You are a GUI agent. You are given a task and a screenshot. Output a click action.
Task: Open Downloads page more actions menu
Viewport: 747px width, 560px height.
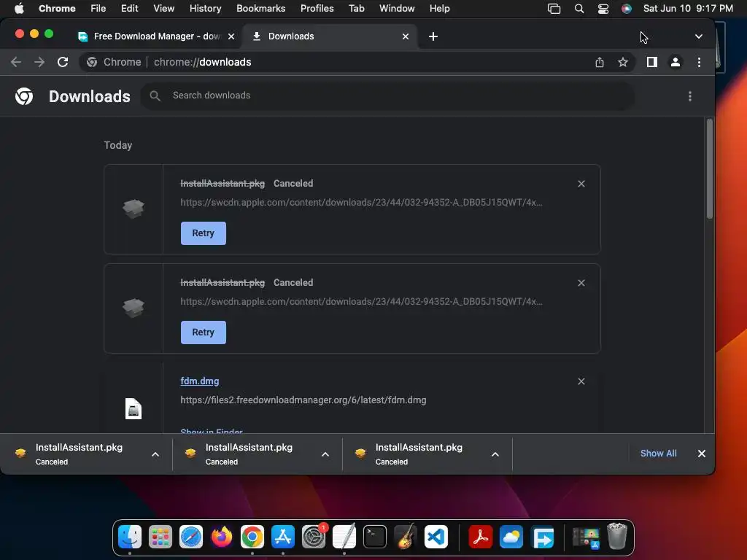690,96
